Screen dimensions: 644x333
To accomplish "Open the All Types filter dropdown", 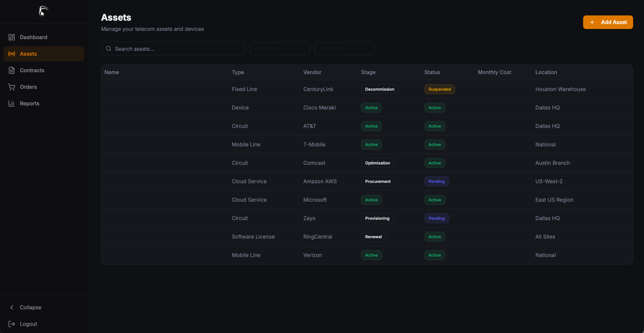I will click(x=280, y=49).
